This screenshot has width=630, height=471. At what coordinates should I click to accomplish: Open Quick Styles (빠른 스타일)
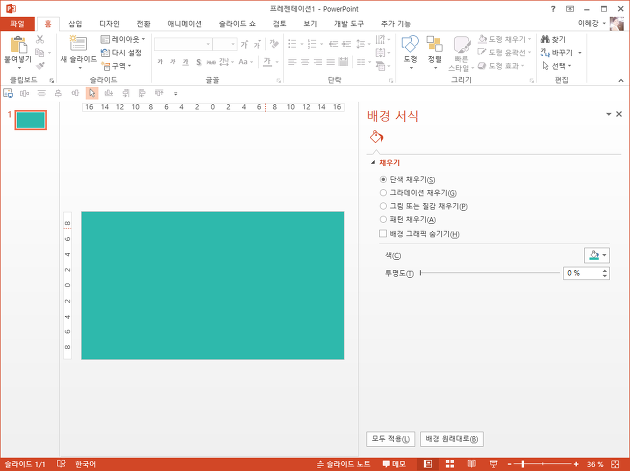tap(461, 53)
